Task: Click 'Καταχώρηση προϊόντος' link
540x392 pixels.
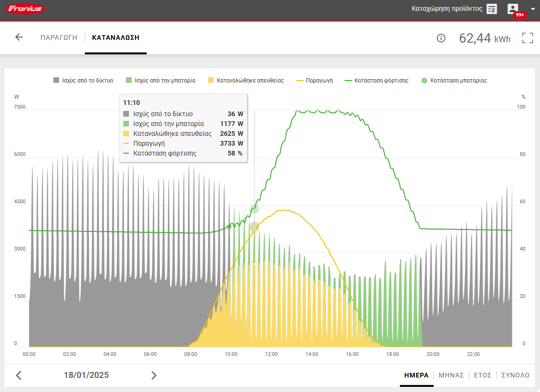Action: tap(447, 9)
